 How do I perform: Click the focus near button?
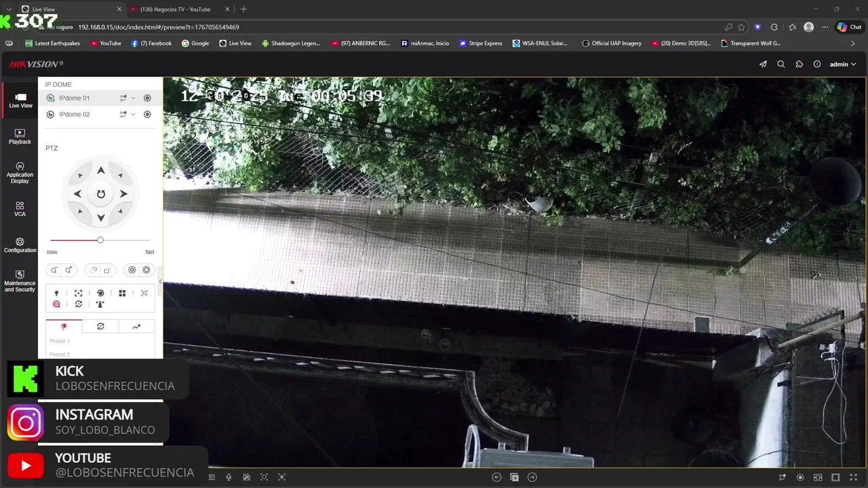94,270
